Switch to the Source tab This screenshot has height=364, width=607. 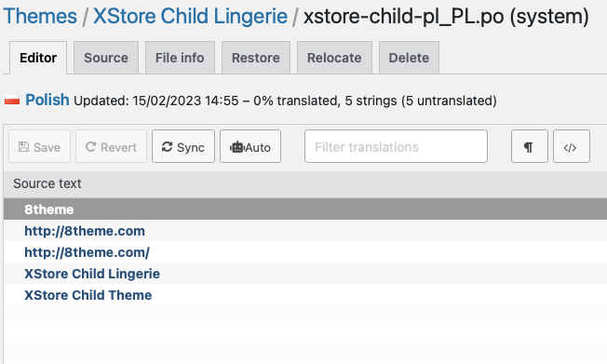[106, 58]
